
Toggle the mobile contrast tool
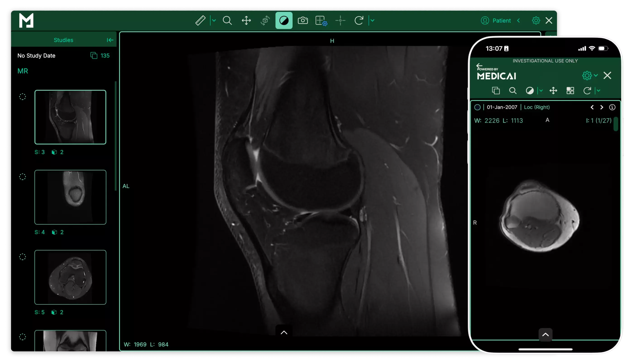click(529, 90)
